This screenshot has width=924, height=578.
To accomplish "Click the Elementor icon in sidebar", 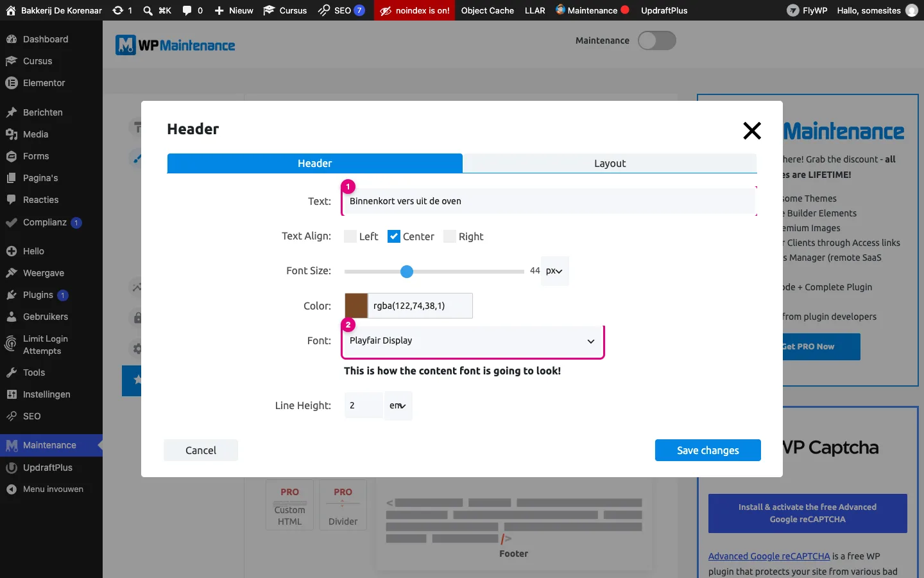I will (11, 83).
